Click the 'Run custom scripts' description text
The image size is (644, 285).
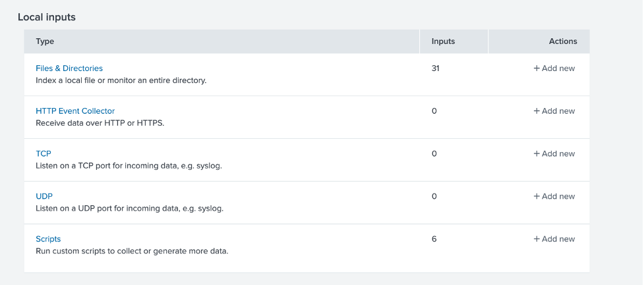coord(132,251)
